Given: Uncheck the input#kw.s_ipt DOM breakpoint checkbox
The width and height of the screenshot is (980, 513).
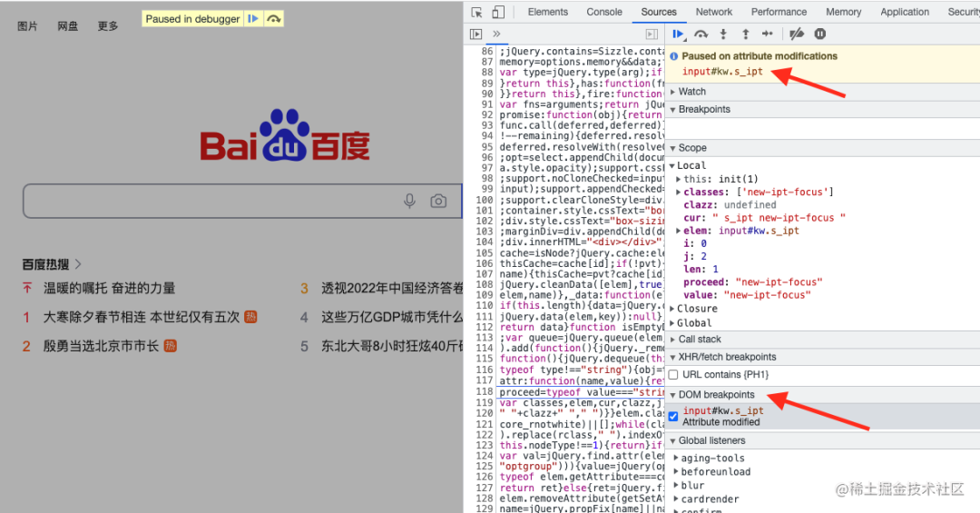Looking at the screenshot, I should (x=673, y=416).
